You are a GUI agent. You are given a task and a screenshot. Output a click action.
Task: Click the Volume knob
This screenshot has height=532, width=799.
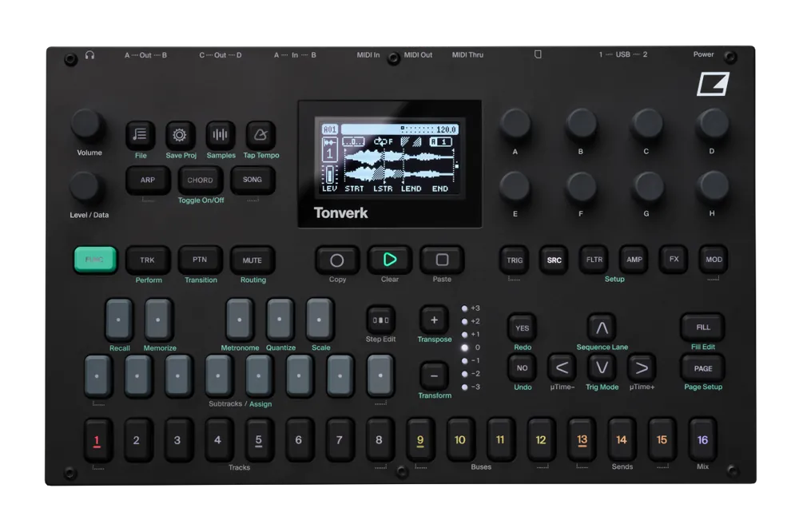point(87,125)
